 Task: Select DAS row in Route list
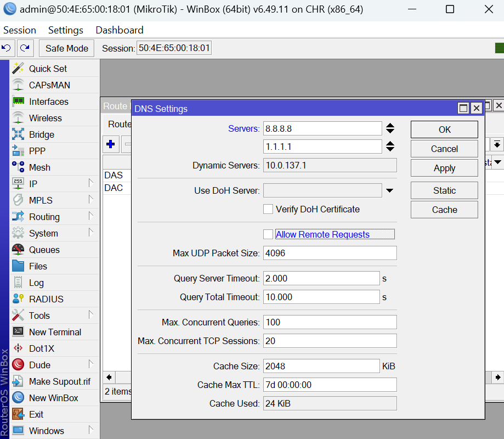117,175
